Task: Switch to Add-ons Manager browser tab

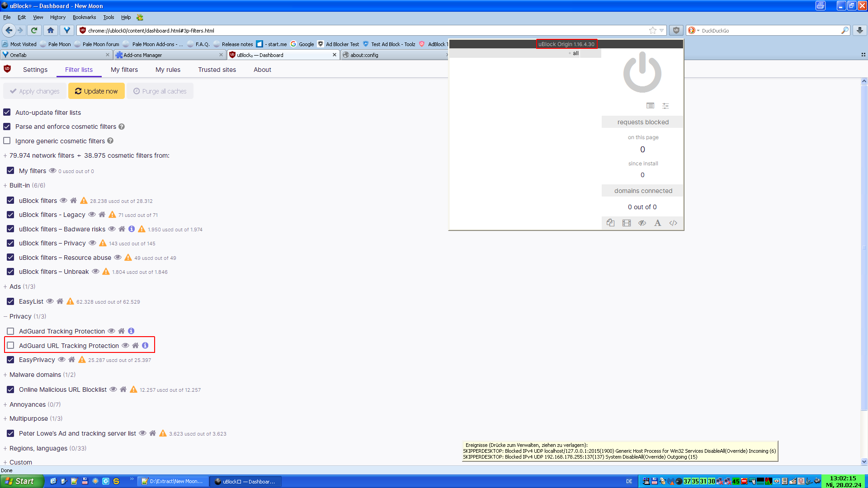Action: (169, 55)
